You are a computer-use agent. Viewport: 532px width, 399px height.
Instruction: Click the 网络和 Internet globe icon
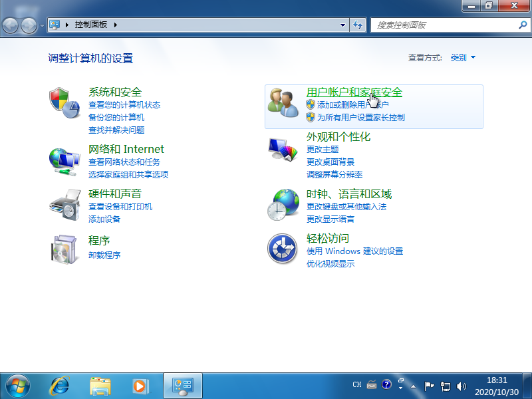click(65, 160)
